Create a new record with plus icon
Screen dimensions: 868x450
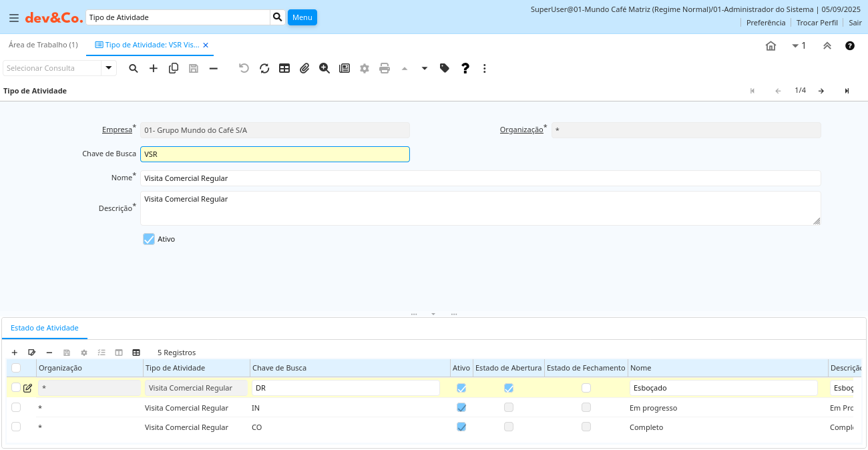[154, 68]
